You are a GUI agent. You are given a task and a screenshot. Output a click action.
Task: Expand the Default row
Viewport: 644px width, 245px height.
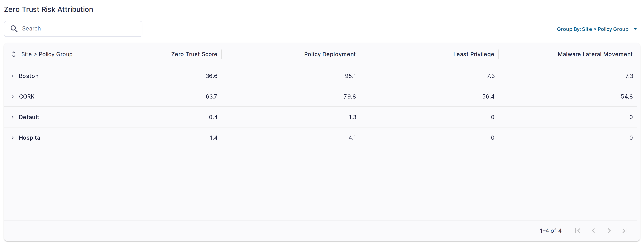point(12,117)
